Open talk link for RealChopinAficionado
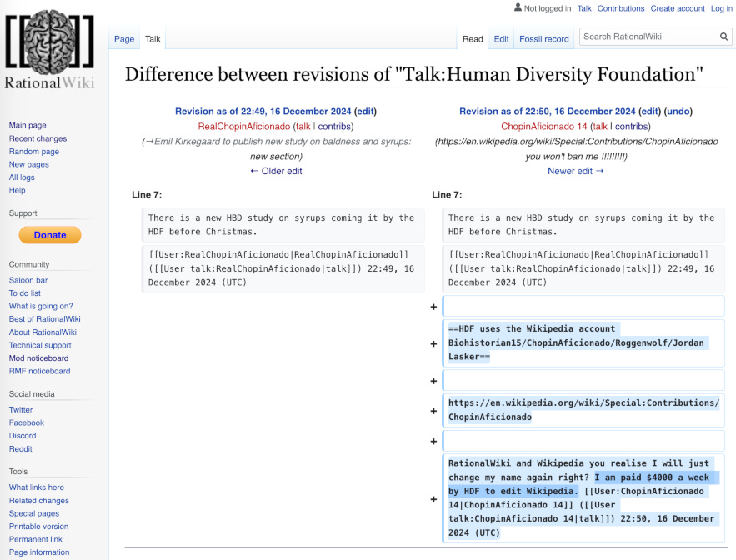This screenshot has width=736, height=560. click(303, 127)
